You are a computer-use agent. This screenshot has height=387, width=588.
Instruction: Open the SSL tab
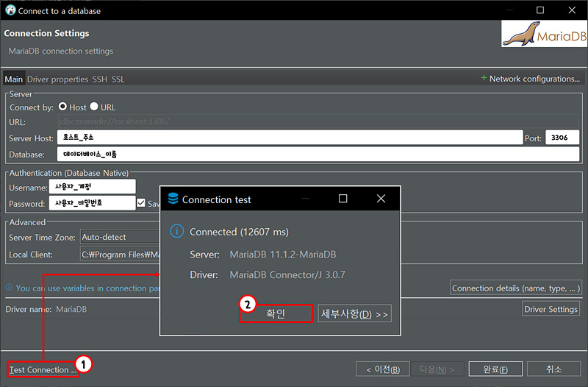pos(118,79)
